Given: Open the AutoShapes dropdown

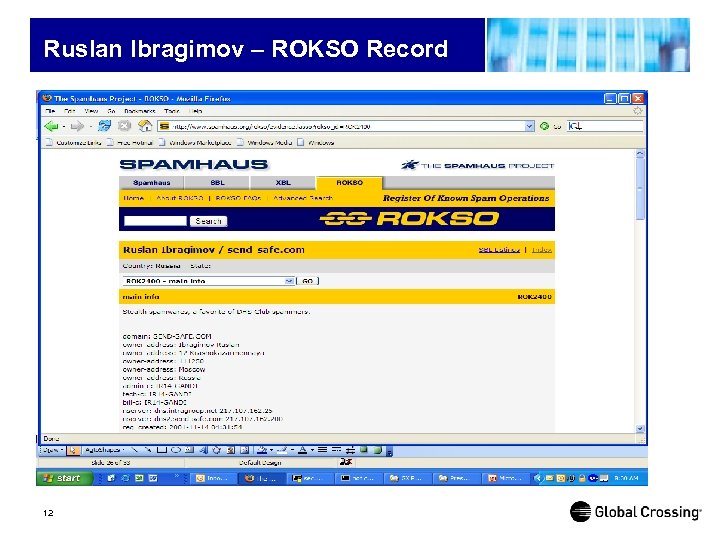Looking at the screenshot, I should [x=105, y=450].
